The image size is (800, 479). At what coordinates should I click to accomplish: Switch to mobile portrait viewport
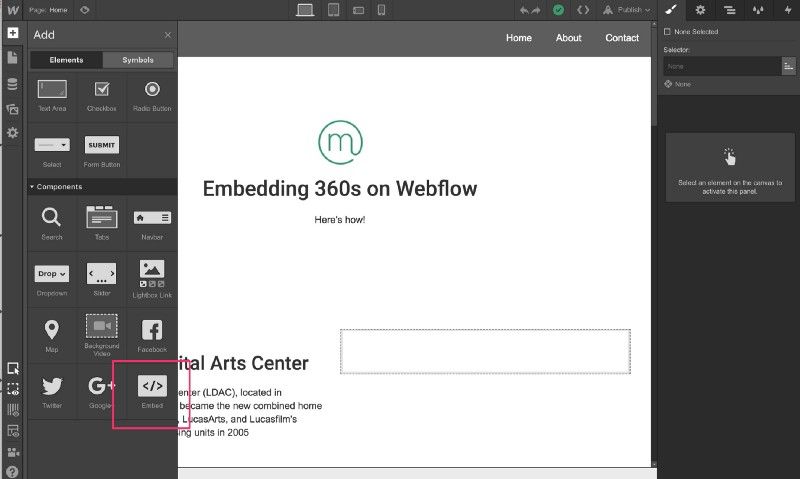pos(381,10)
